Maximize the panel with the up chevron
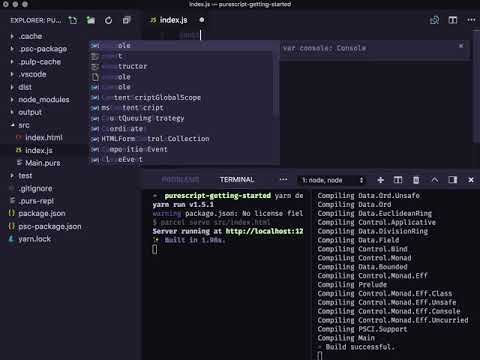Screen dimensions: 480x360 click(x=435, y=180)
